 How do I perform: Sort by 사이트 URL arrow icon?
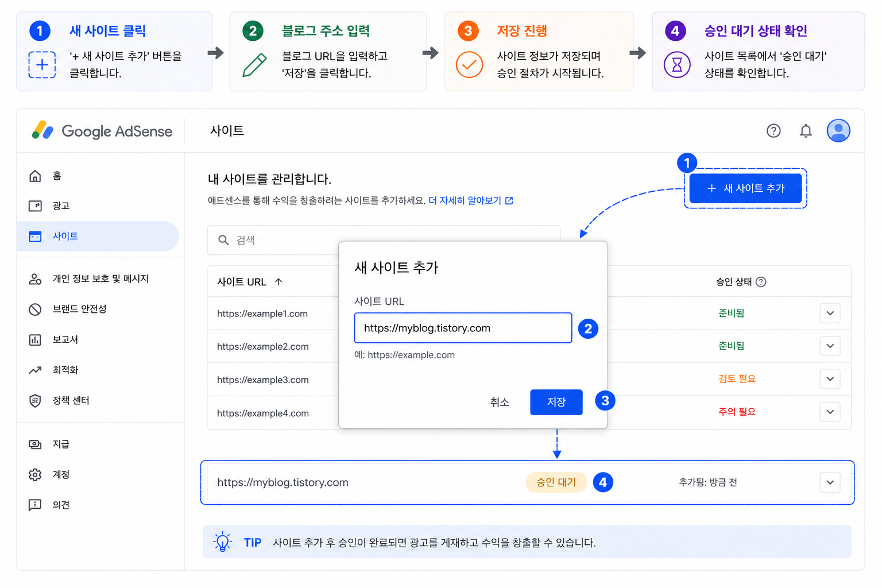tap(278, 282)
